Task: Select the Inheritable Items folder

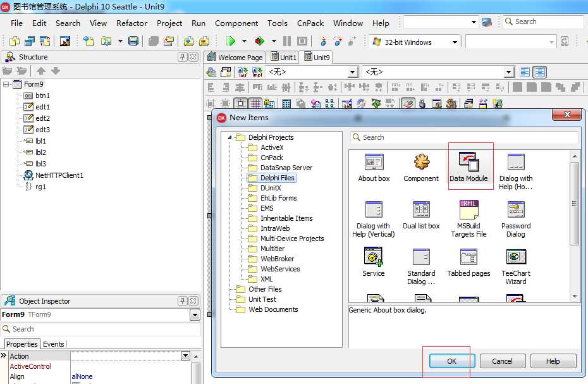Action: [281, 218]
